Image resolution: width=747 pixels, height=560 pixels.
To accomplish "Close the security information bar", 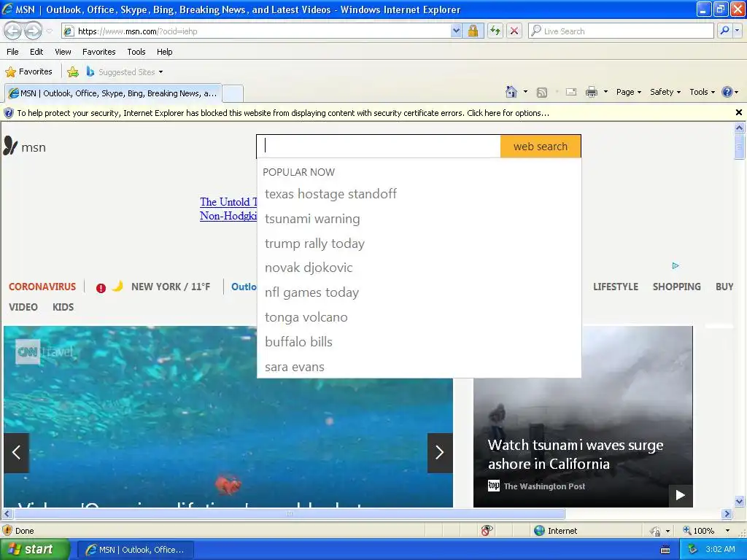I will [x=738, y=112].
